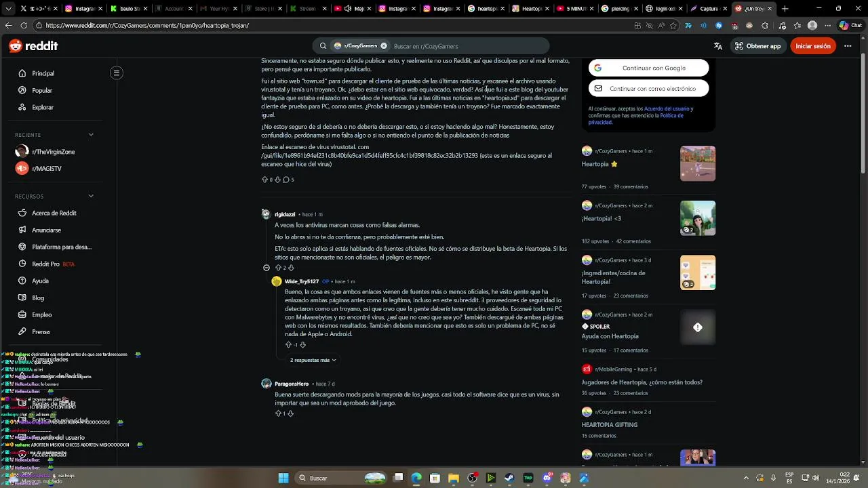Open Wide_Try5127's user profile
This screenshot has height=488, width=868.
pos(302,281)
